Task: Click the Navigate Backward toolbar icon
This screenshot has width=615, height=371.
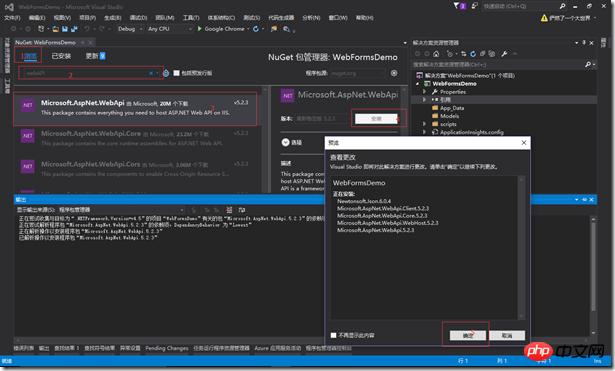Action: click(13, 29)
